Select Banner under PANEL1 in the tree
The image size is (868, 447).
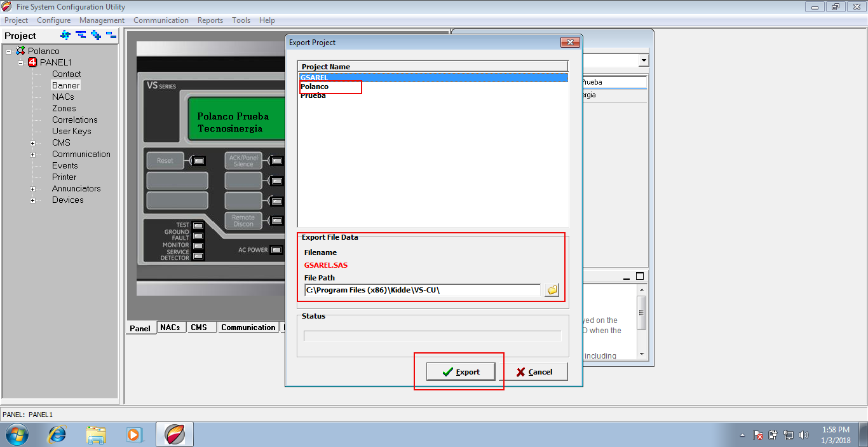click(65, 85)
